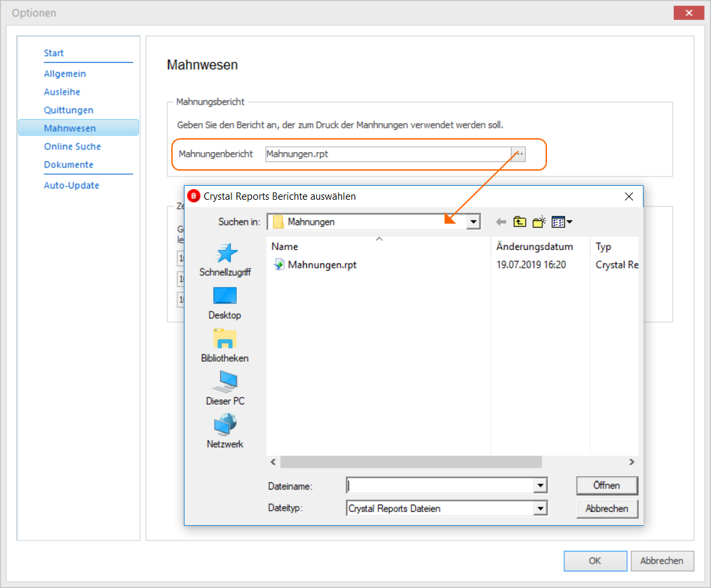Go up one folder level

pos(520,222)
